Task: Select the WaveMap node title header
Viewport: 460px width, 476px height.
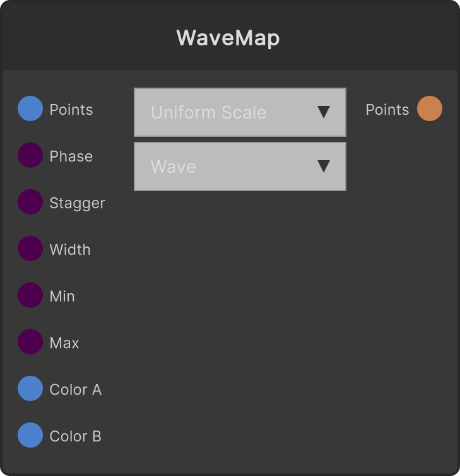Action: click(x=230, y=37)
